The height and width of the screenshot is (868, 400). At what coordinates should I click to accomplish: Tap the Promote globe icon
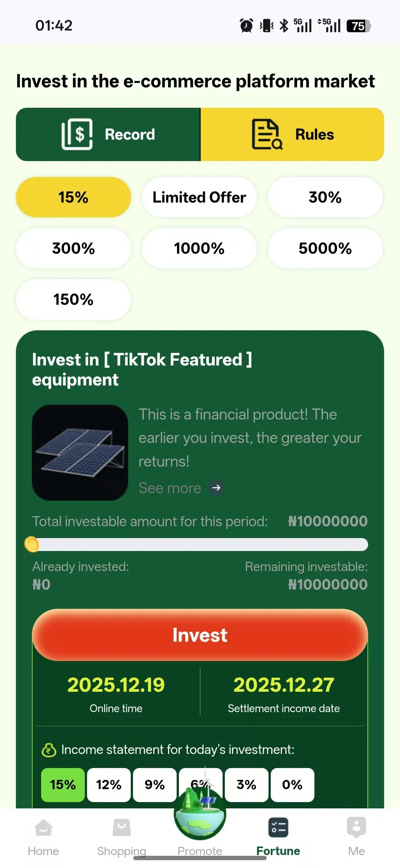point(200,815)
